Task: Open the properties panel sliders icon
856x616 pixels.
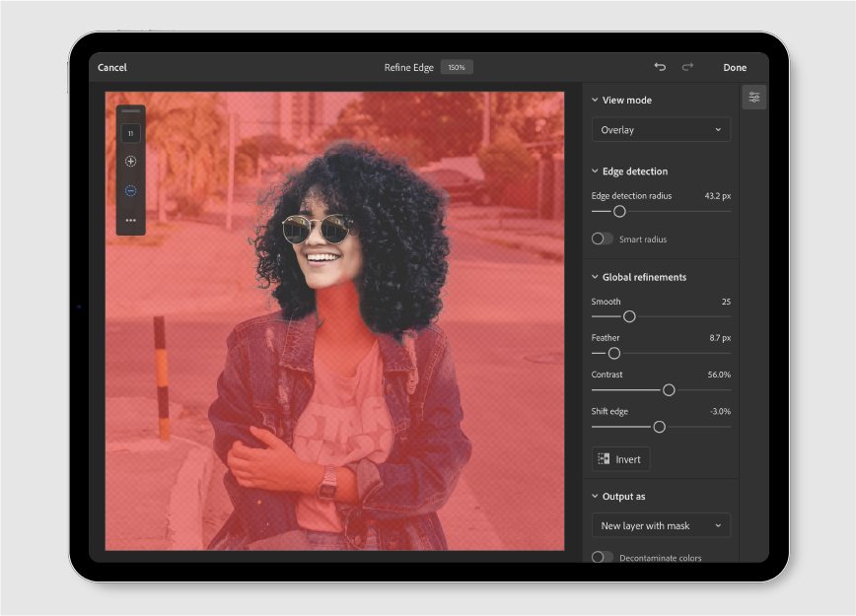Action: (753, 97)
